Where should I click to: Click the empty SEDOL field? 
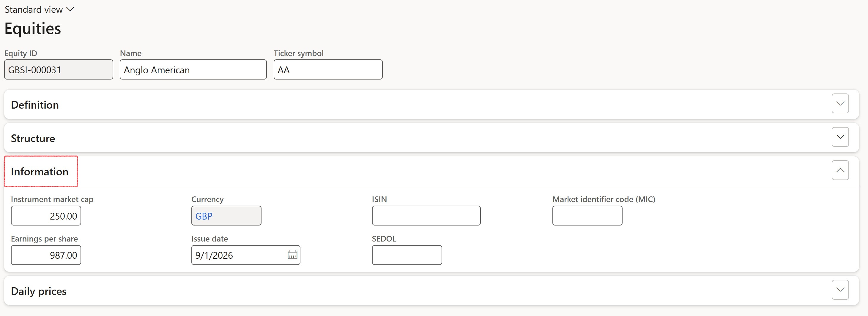tap(407, 255)
